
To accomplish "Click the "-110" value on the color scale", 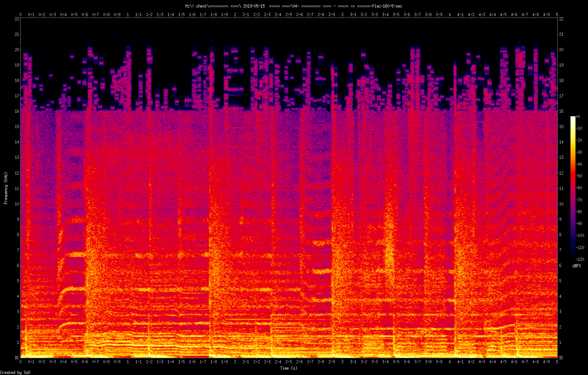I will click(580, 248).
